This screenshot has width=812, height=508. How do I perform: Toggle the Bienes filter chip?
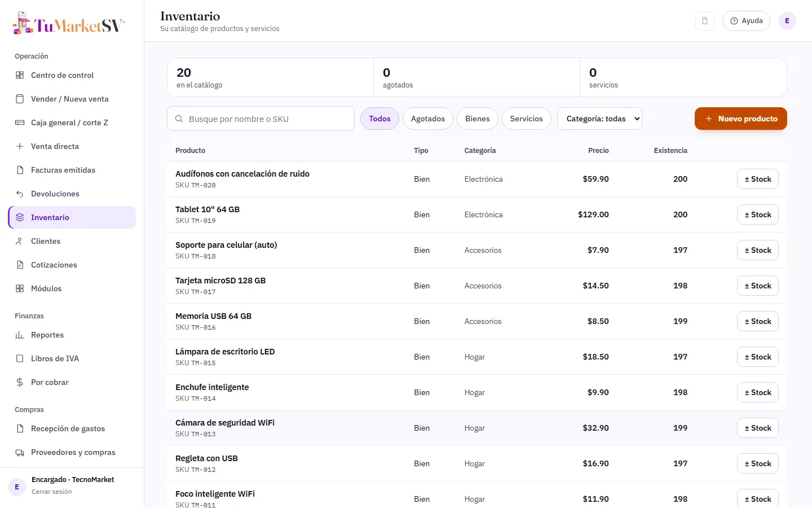tap(478, 119)
